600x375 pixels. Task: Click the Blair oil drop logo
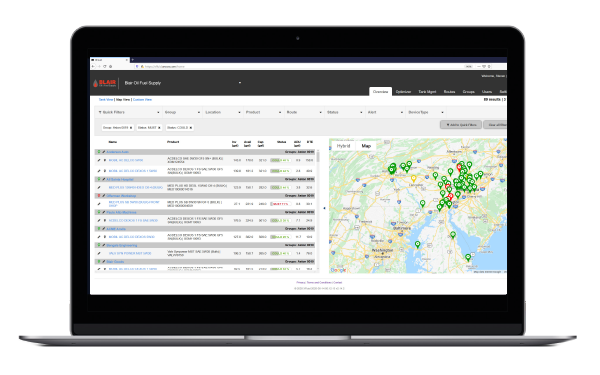pos(95,83)
